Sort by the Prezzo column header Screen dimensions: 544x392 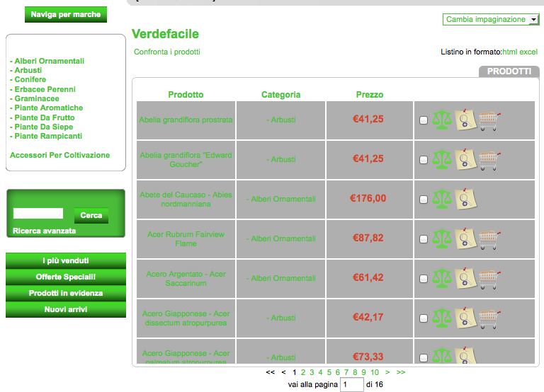tap(370, 95)
